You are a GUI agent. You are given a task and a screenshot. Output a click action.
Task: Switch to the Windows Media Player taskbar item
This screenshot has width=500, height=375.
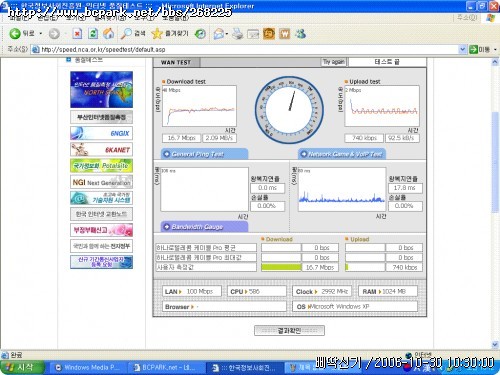(x=88, y=367)
